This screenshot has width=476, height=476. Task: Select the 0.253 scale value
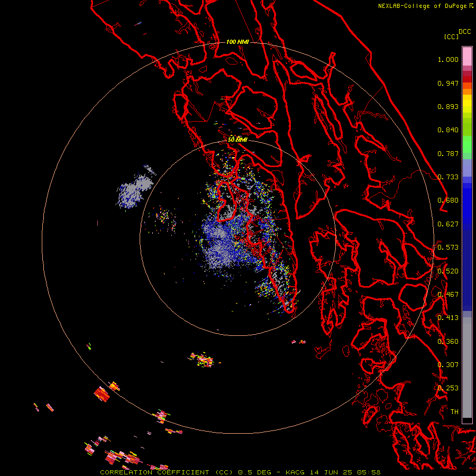tap(448, 388)
